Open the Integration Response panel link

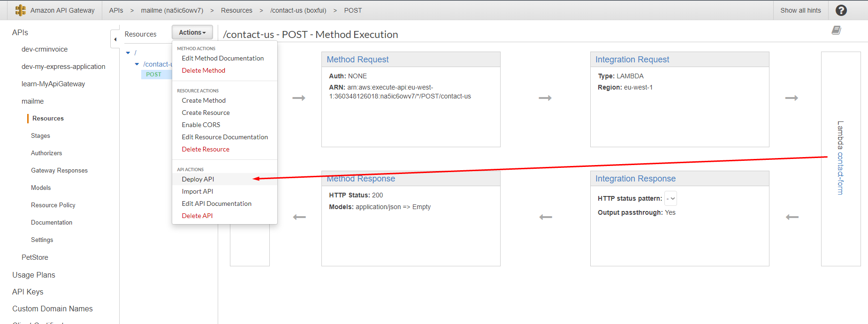635,179
